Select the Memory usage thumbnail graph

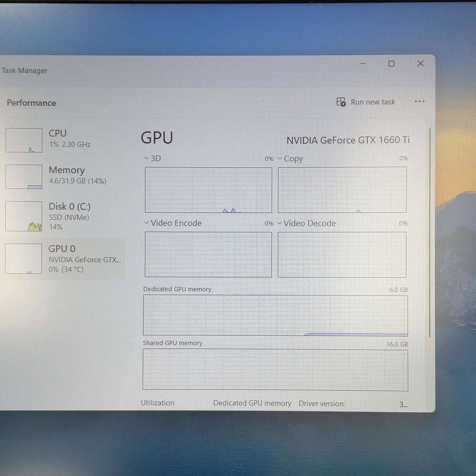[24, 177]
